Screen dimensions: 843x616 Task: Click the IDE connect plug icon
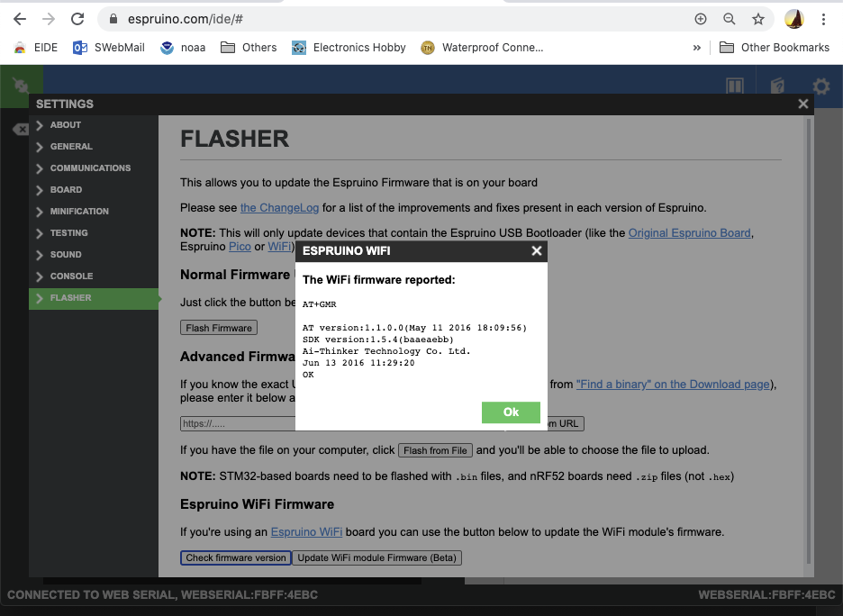[x=22, y=86]
